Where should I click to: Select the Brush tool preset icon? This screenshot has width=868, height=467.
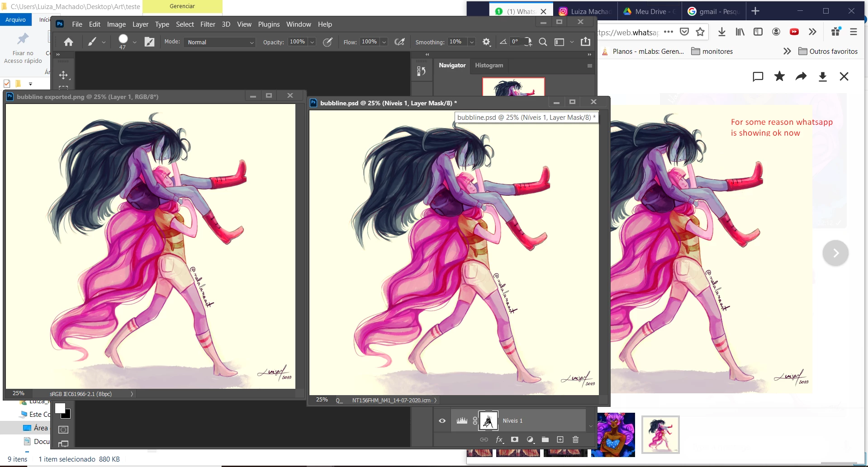[92, 42]
